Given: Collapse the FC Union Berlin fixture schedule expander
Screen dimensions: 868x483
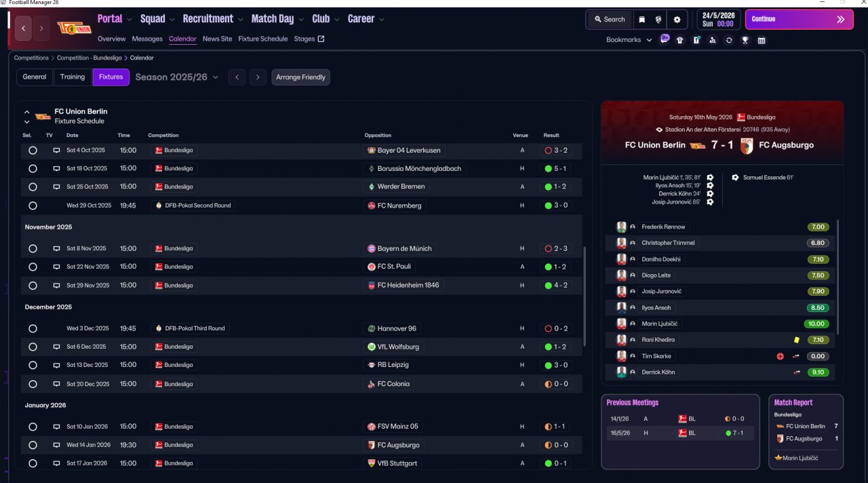Looking at the screenshot, I should (x=27, y=112).
